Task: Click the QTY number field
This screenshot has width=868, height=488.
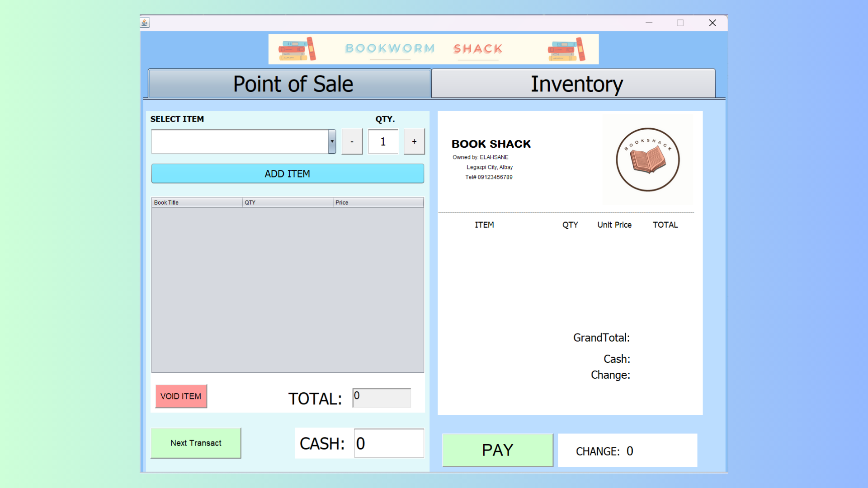Action: click(x=383, y=142)
